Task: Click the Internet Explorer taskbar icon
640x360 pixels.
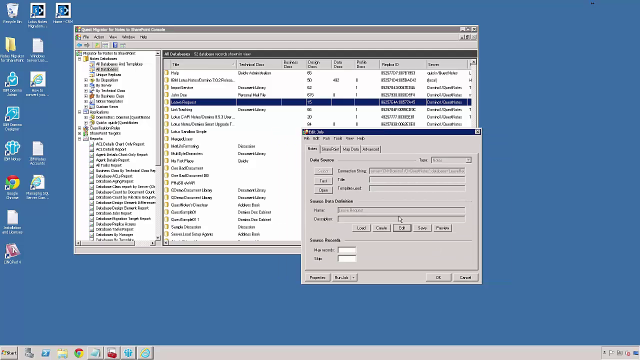Action: point(145,353)
